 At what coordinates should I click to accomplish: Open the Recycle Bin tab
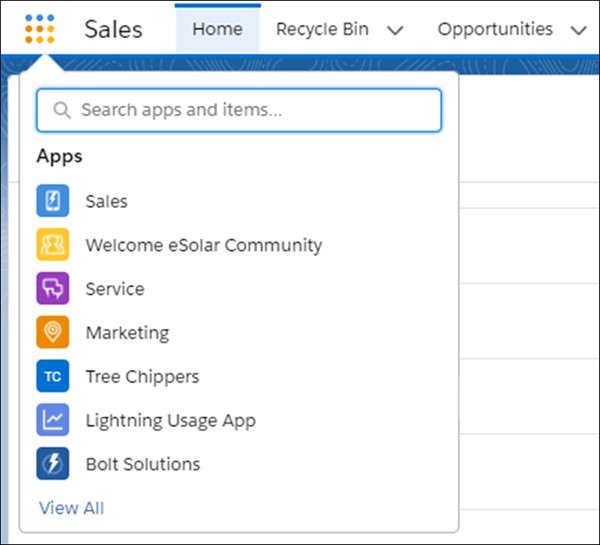click(x=323, y=29)
